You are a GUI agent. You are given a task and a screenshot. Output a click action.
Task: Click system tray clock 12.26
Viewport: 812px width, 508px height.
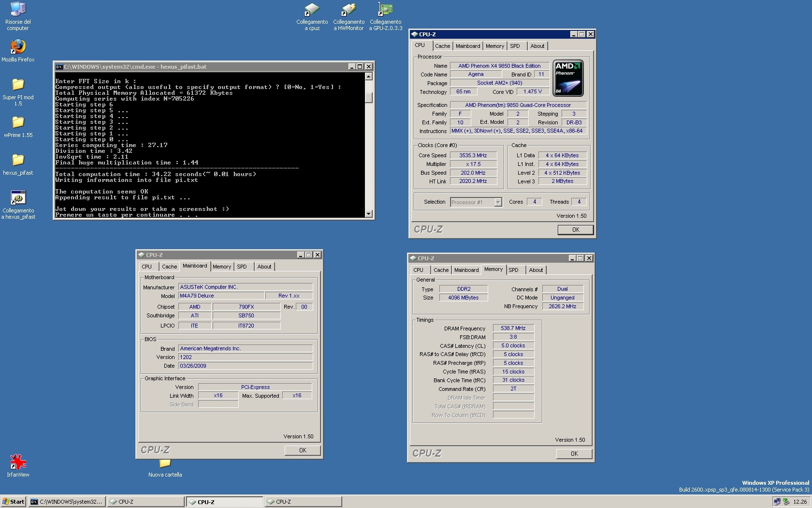pos(800,502)
